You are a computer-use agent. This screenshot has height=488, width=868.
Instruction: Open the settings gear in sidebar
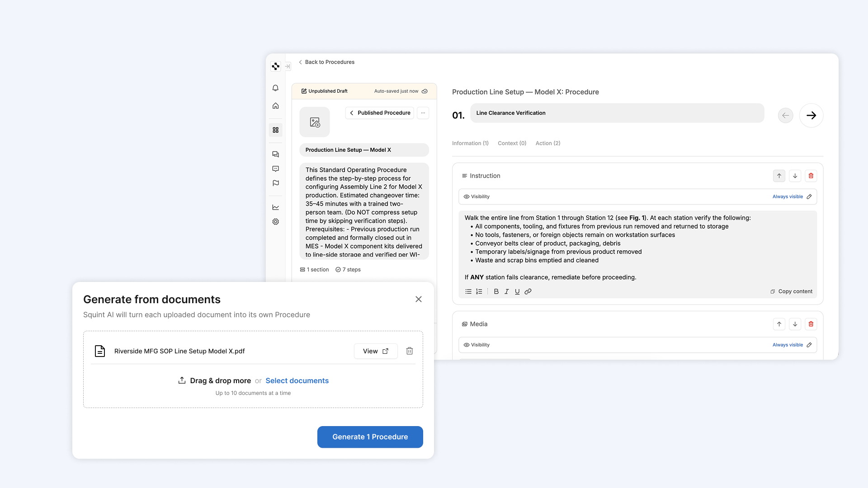pos(275,222)
